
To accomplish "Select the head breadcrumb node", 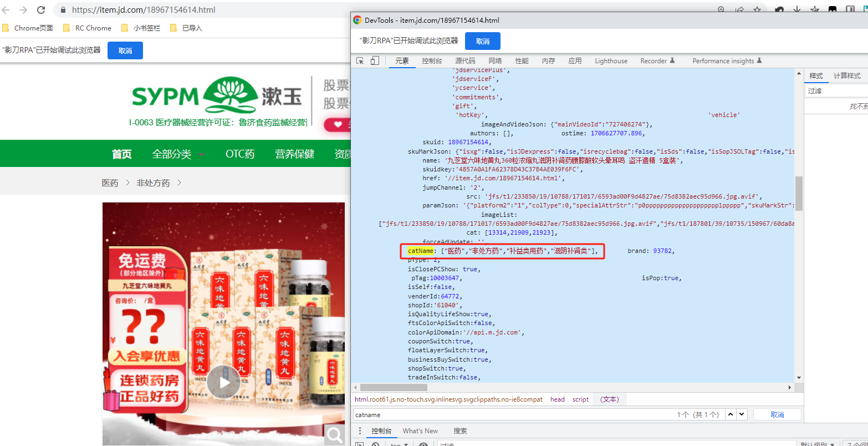I will [558, 399].
